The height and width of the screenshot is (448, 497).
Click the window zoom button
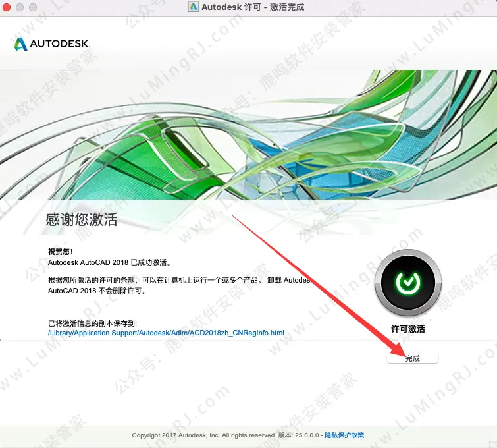[33, 7]
